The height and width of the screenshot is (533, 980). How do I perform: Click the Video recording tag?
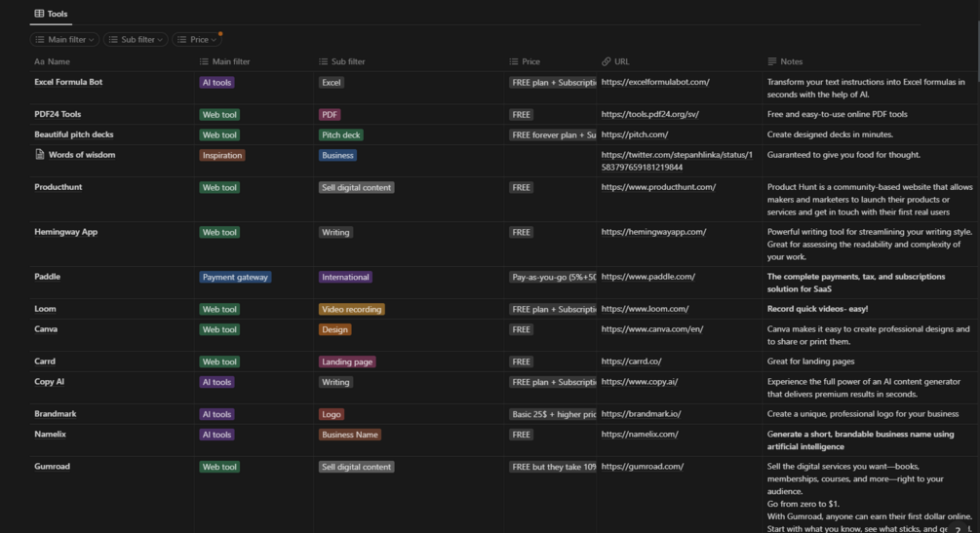pos(351,309)
